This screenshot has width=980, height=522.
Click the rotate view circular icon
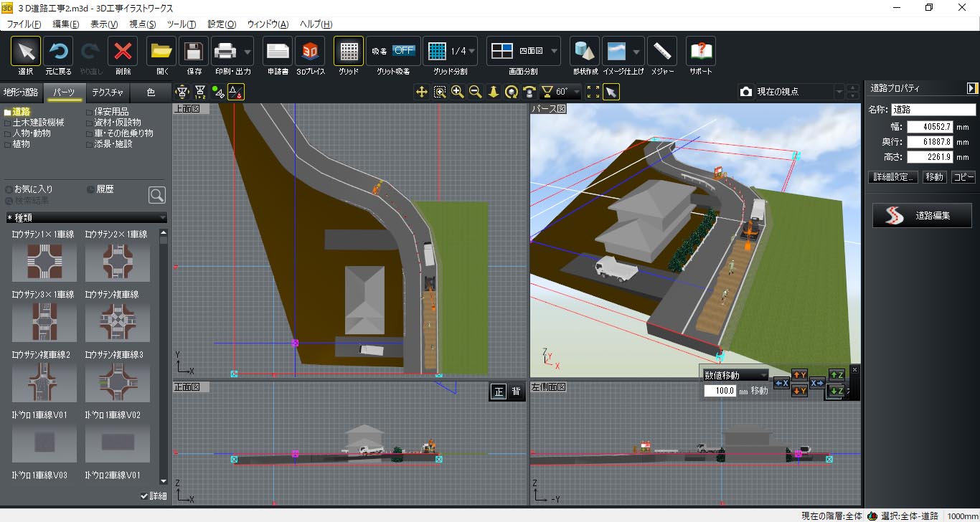(512, 92)
